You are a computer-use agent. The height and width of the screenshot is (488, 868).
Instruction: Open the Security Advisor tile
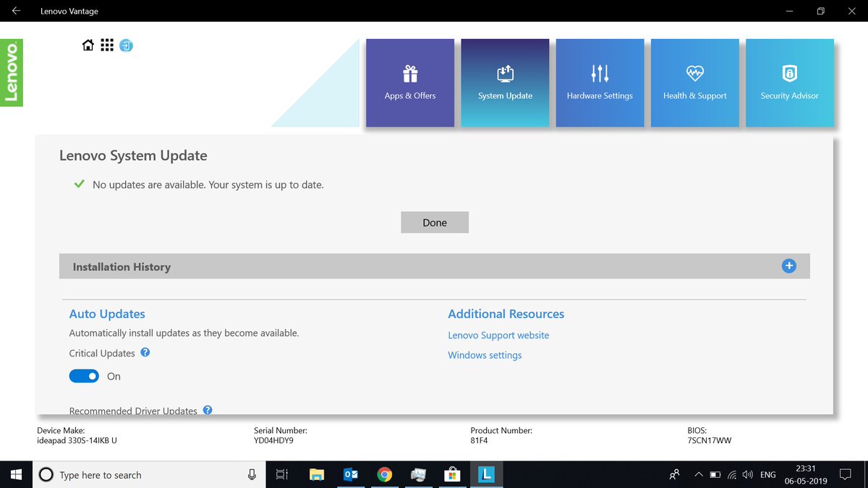tap(790, 83)
